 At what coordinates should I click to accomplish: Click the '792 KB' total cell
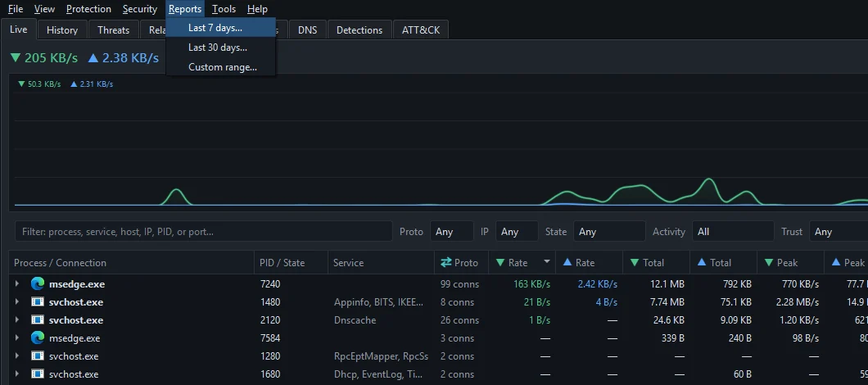point(735,284)
